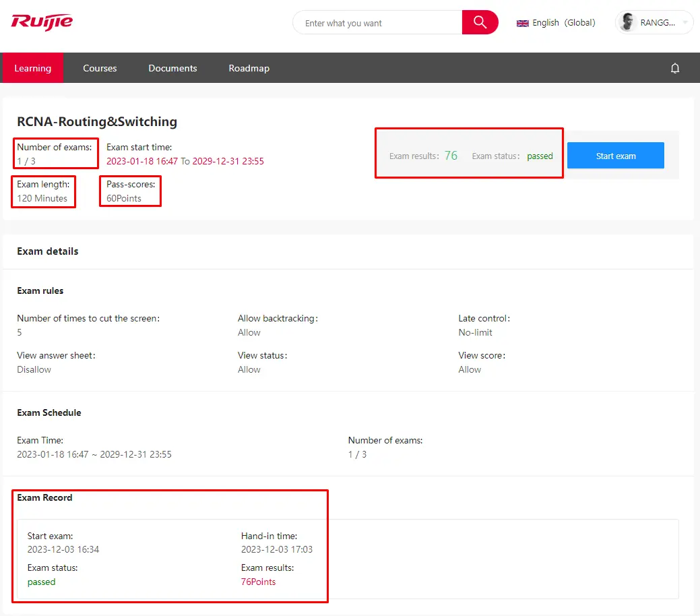Open the Roadmap tab
Image resolution: width=700 pixels, height=616 pixels.
249,68
